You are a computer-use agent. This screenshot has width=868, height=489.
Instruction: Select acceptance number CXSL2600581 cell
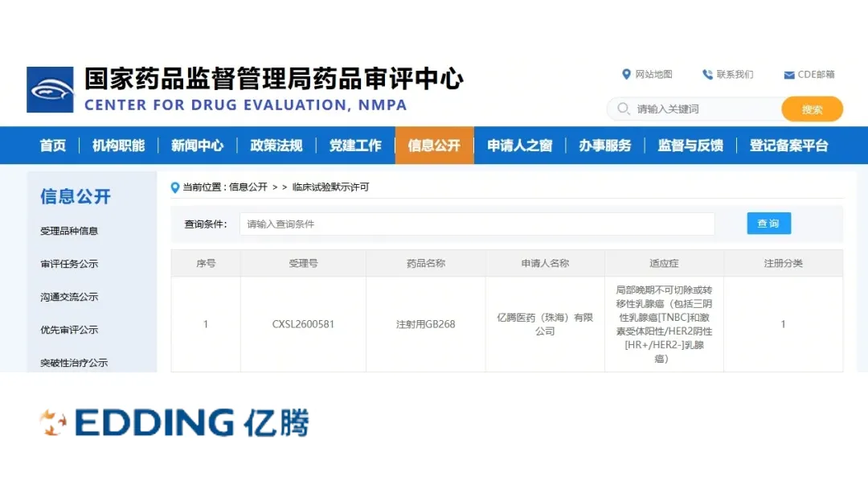point(303,324)
